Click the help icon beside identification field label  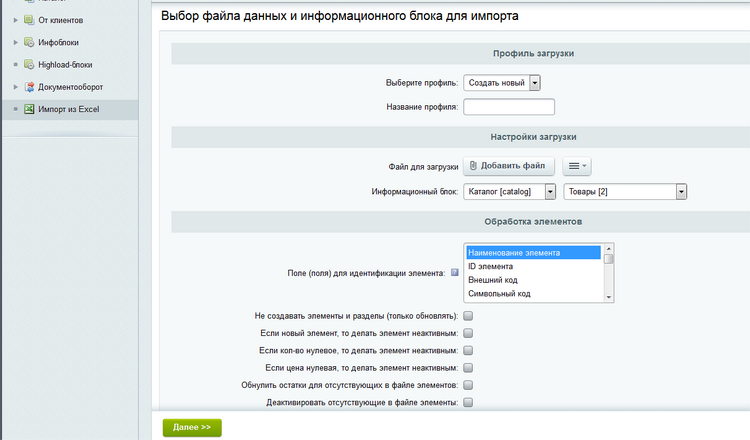pyautogui.click(x=455, y=273)
